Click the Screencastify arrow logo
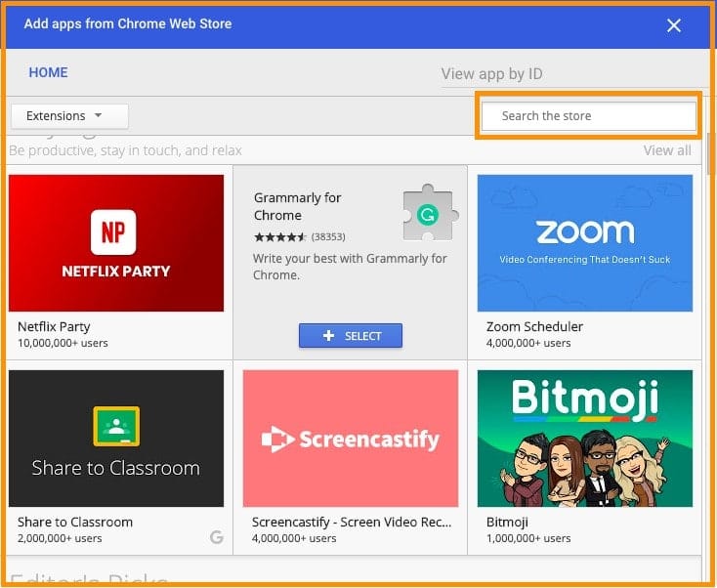The height and width of the screenshot is (588, 717). (x=277, y=440)
